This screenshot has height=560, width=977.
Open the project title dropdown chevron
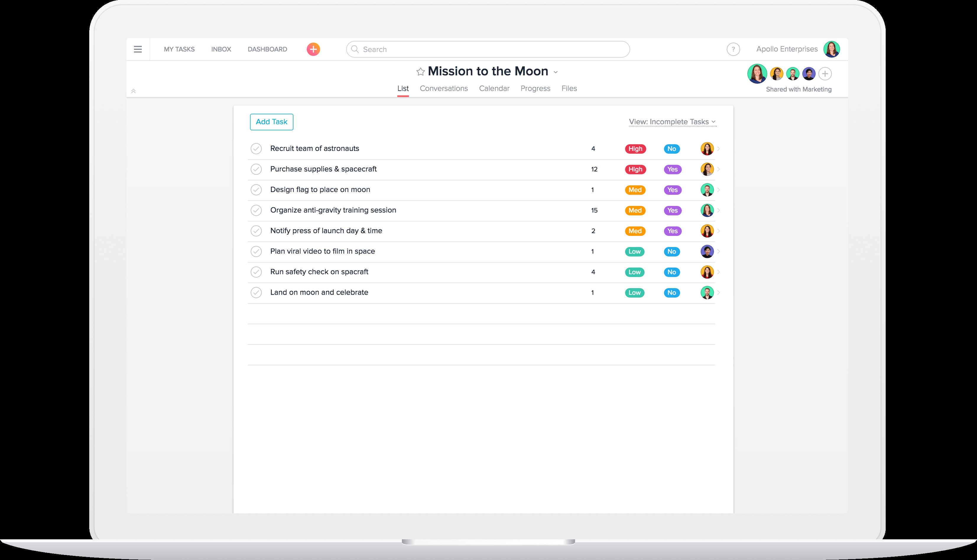point(555,72)
